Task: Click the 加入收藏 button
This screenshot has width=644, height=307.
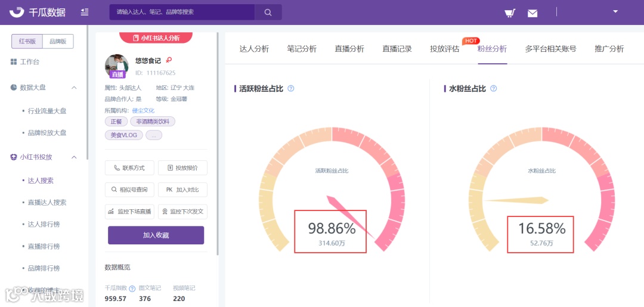Action: click(156, 235)
